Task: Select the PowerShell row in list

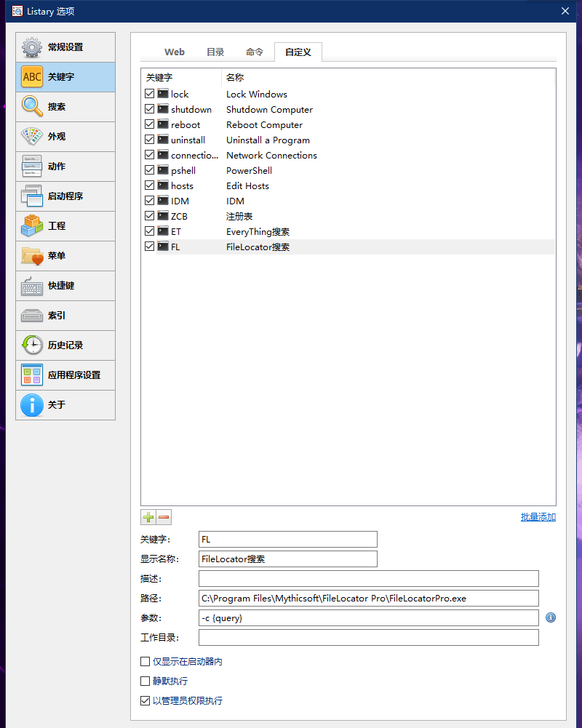Action: 249,171
